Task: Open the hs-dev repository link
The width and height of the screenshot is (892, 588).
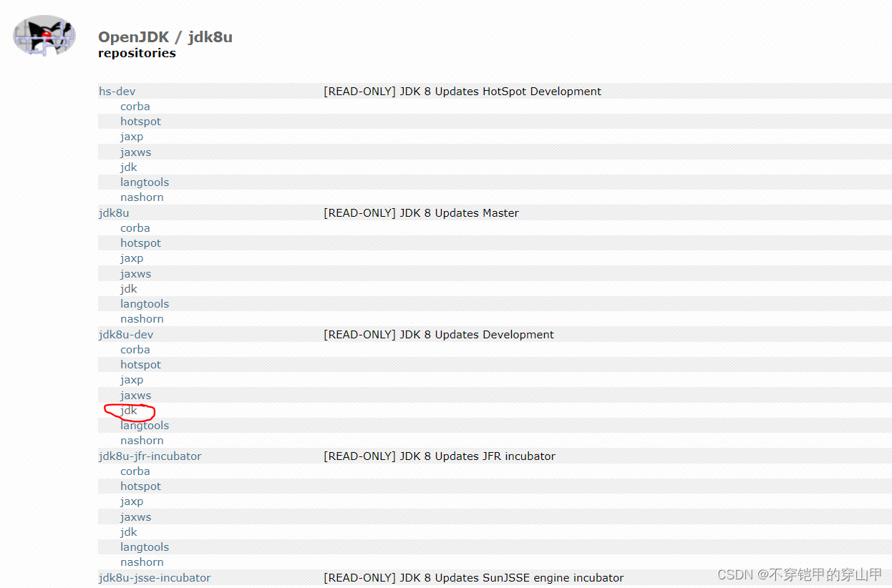Action: click(117, 91)
